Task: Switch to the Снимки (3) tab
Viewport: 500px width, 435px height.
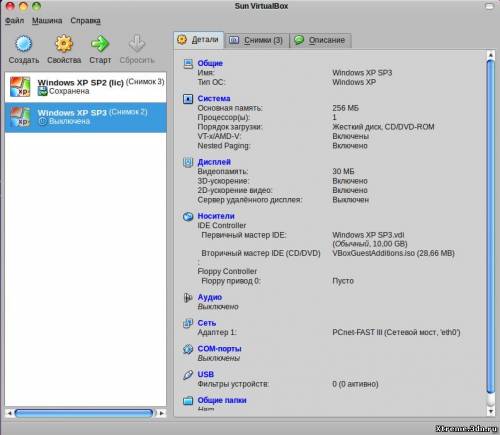Action: pos(257,40)
